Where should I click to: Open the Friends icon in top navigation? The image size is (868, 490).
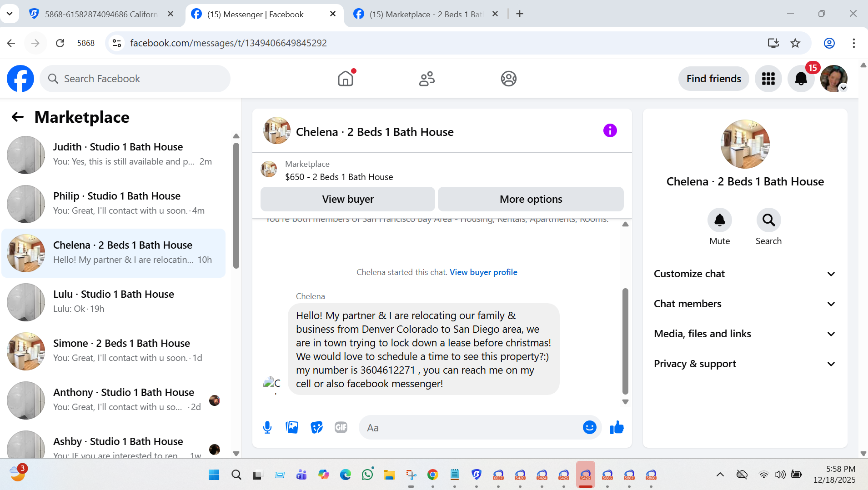click(x=427, y=79)
